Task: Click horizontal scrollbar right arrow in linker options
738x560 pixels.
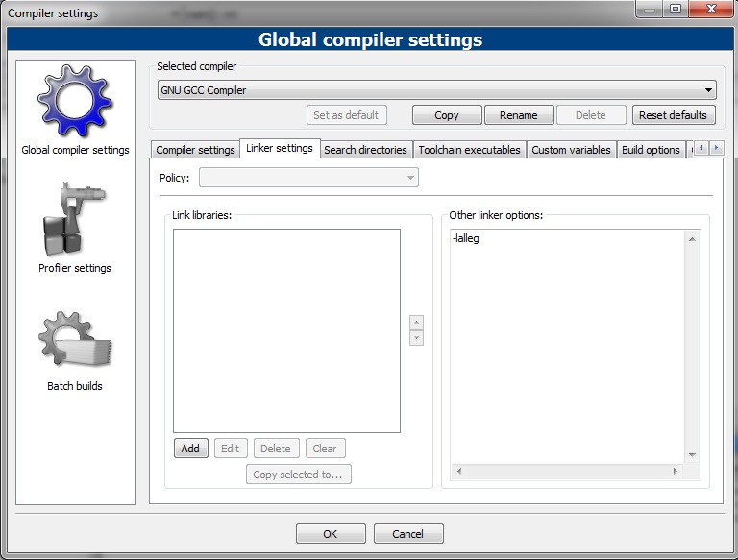Action: point(675,471)
